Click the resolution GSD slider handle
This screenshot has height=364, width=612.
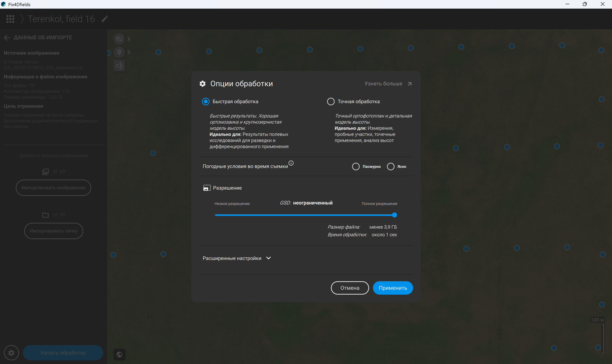(x=395, y=215)
